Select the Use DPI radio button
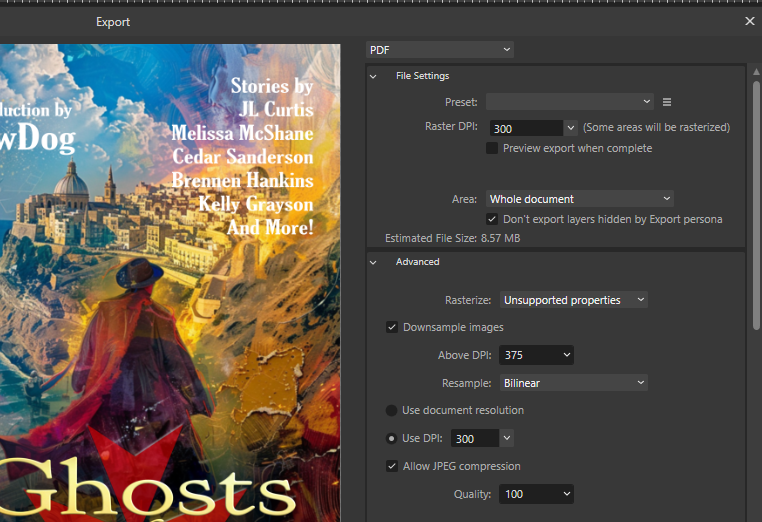Viewport: 762px width, 522px height. (x=392, y=438)
